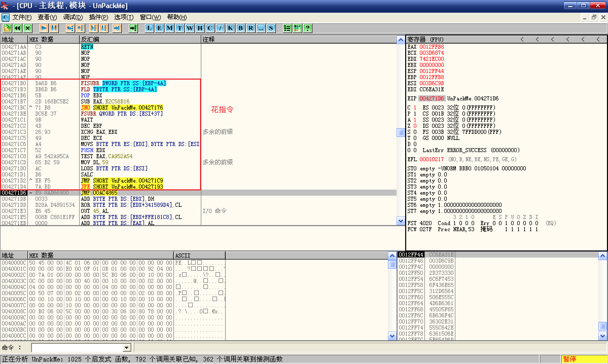Click the Help question mark toolbar icon
Screen dimensions: 608x364
click(308, 28)
